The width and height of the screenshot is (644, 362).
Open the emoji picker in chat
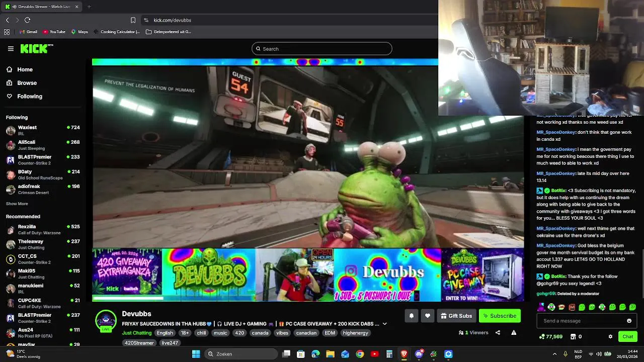(x=629, y=321)
